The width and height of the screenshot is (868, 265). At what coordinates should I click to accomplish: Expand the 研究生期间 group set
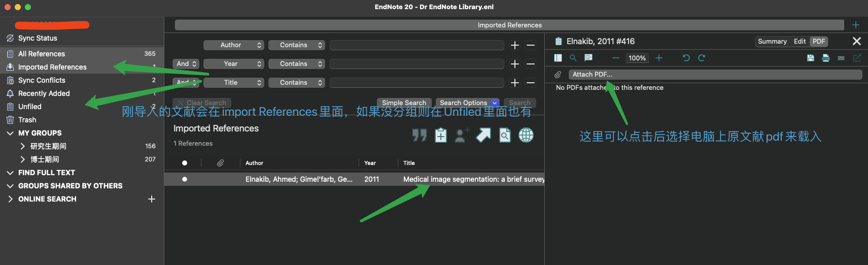[22, 146]
